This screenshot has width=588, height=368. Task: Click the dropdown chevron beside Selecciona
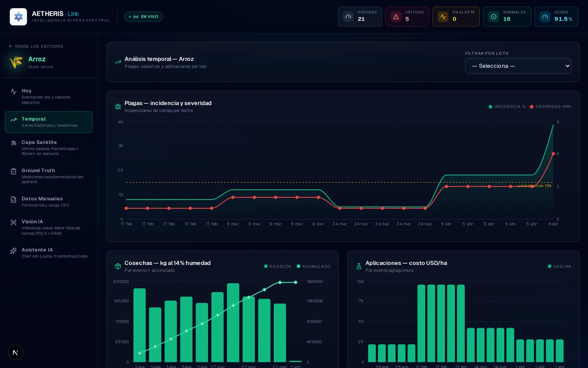pos(567,66)
